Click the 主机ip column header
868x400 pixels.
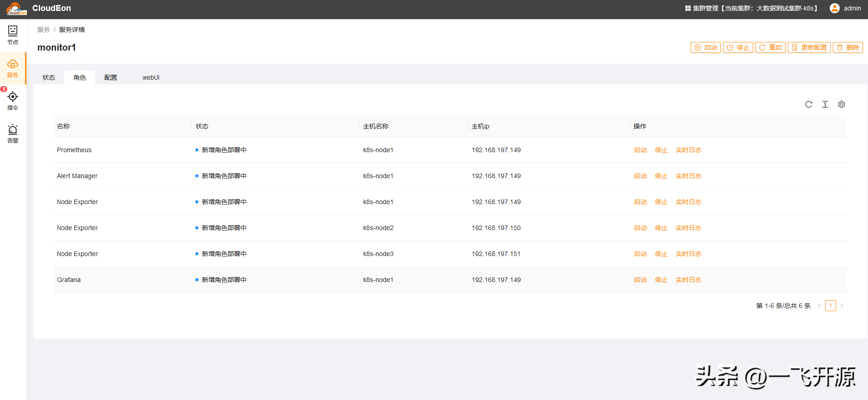[480, 126]
